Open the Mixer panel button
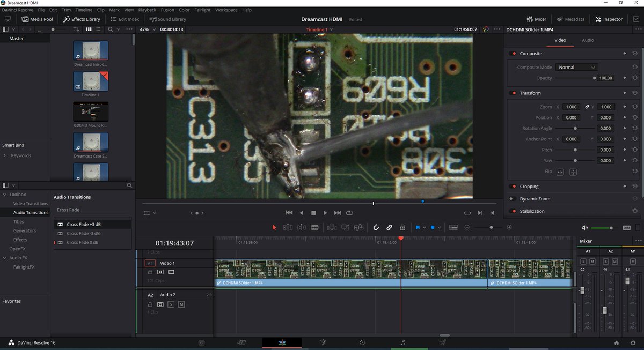The width and height of the screenshot is (644, 350). pyautogui.click(x=536, y=19)
